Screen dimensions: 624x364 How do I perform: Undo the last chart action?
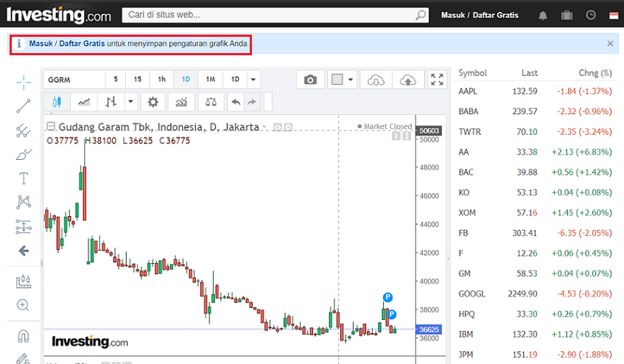pyautogui.click(x=236, y=102)
